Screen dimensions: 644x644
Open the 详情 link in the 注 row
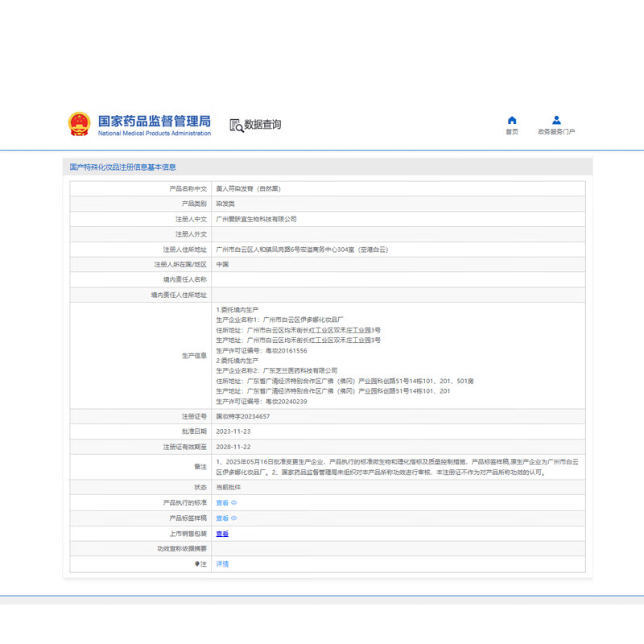tap(222, 564)
